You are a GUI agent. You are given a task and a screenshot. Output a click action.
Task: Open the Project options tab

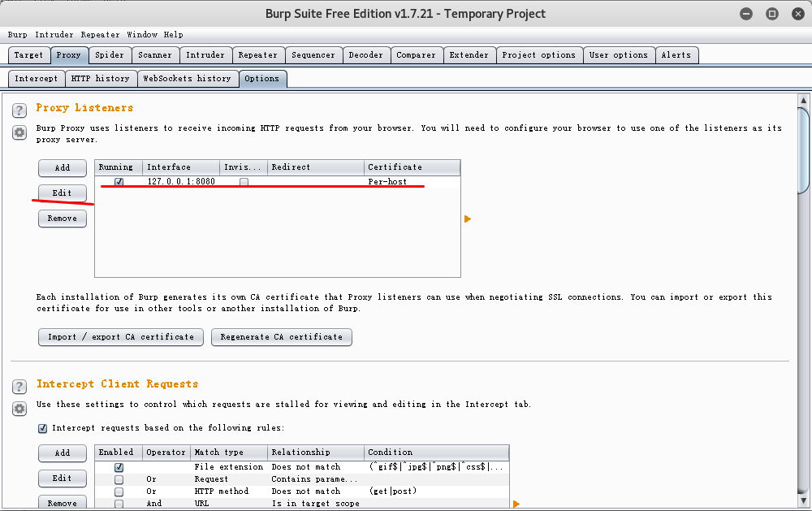539,55
